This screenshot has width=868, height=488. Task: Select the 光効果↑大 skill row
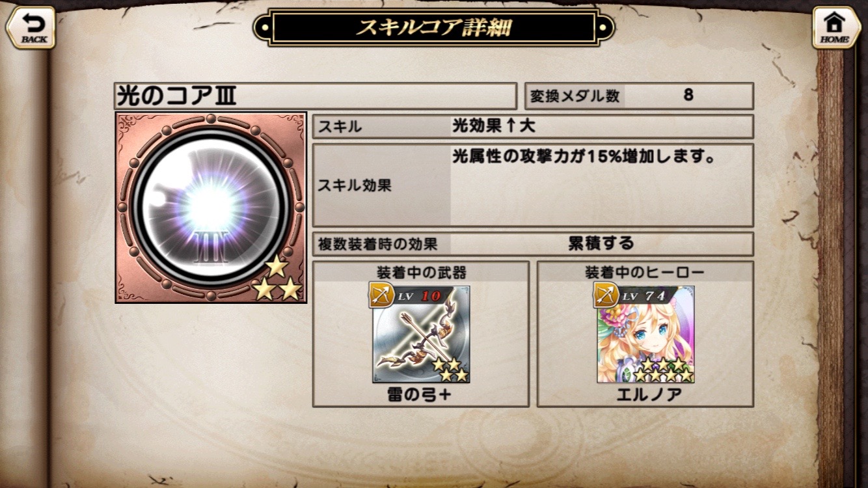pyautogui.click(x=533, y=126)
